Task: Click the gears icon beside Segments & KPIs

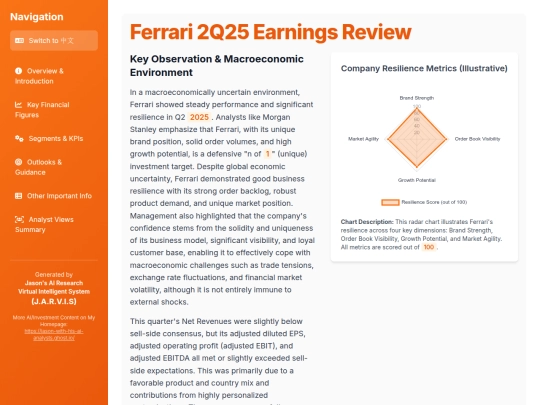Action: [19, 138]
